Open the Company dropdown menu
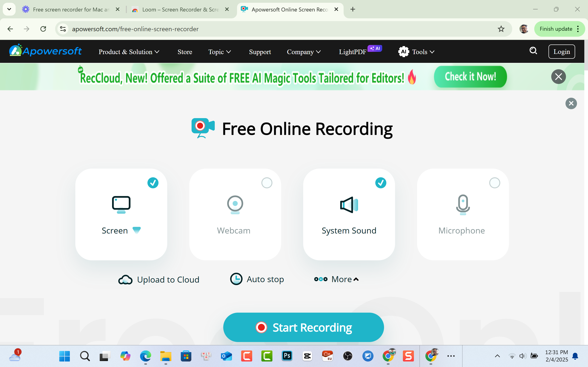588x367 pixels. pos(303,51)
